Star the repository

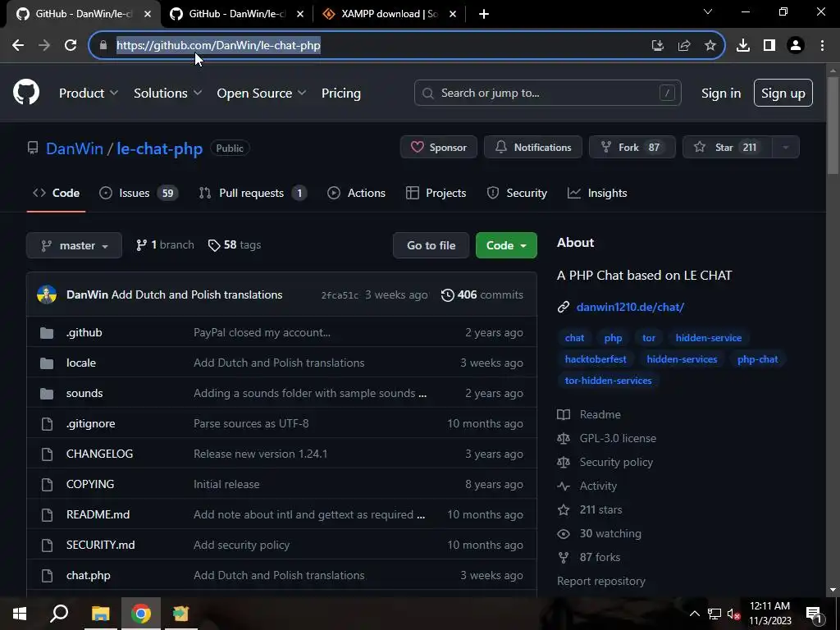pos(728,148)
